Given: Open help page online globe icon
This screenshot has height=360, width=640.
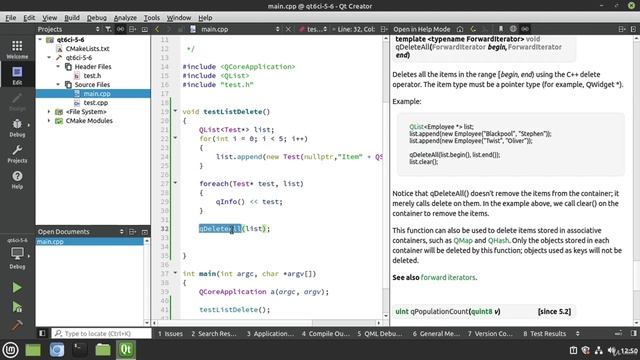Looking at the screenshot, I should click(513, 29).
